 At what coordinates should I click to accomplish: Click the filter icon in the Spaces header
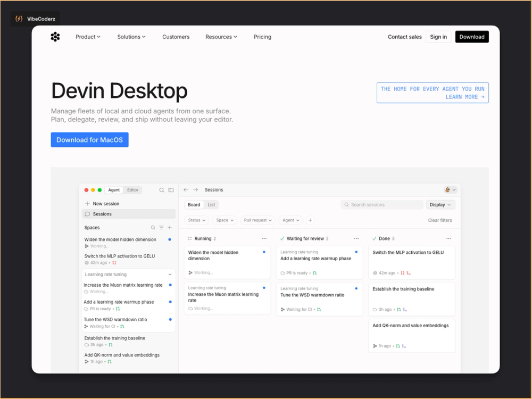click(x=162, y=228)
